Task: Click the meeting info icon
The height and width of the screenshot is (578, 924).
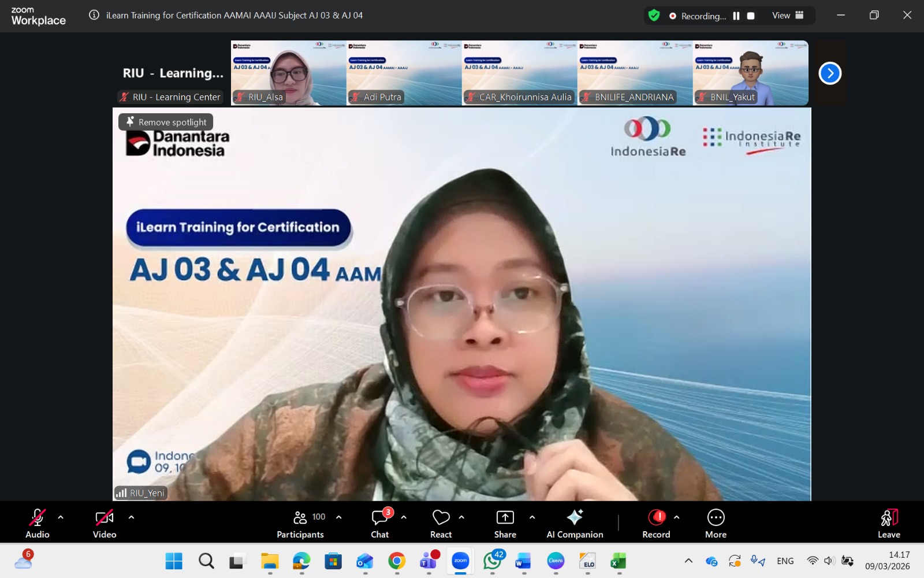Action: [x=94, y=15]
